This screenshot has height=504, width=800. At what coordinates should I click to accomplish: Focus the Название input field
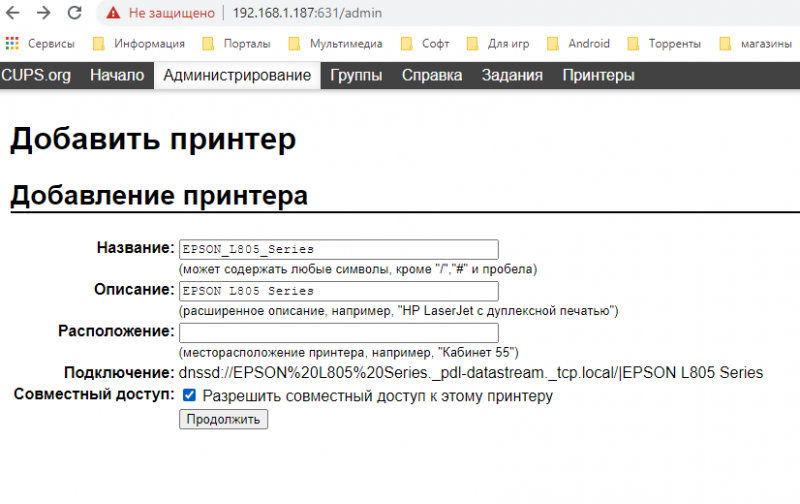click(x=339, y=249)
